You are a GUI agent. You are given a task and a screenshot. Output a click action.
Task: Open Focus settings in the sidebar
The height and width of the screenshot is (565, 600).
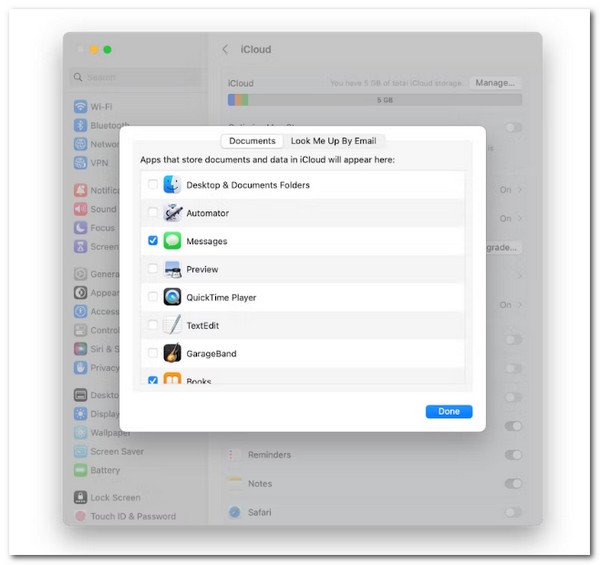tap(95, 228)
